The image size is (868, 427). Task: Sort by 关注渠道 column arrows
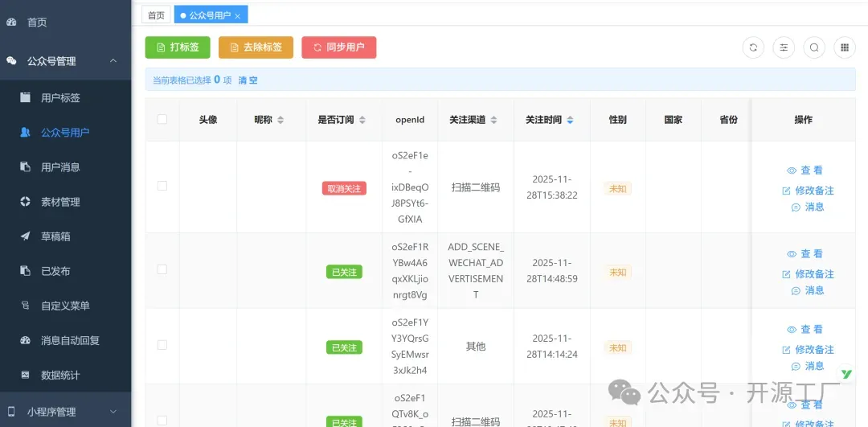(493, 120)
